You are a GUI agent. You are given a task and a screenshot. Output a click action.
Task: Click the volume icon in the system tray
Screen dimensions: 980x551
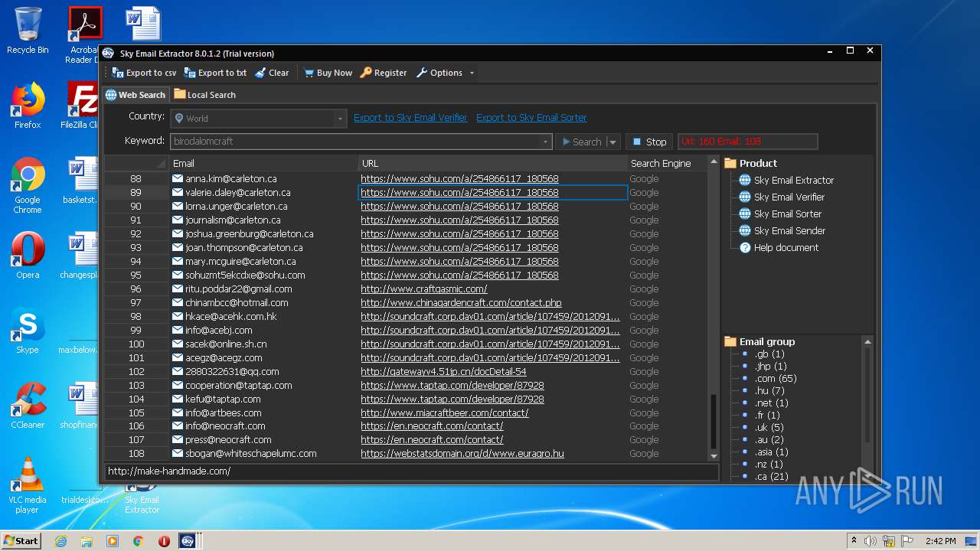tap(870, 541)
